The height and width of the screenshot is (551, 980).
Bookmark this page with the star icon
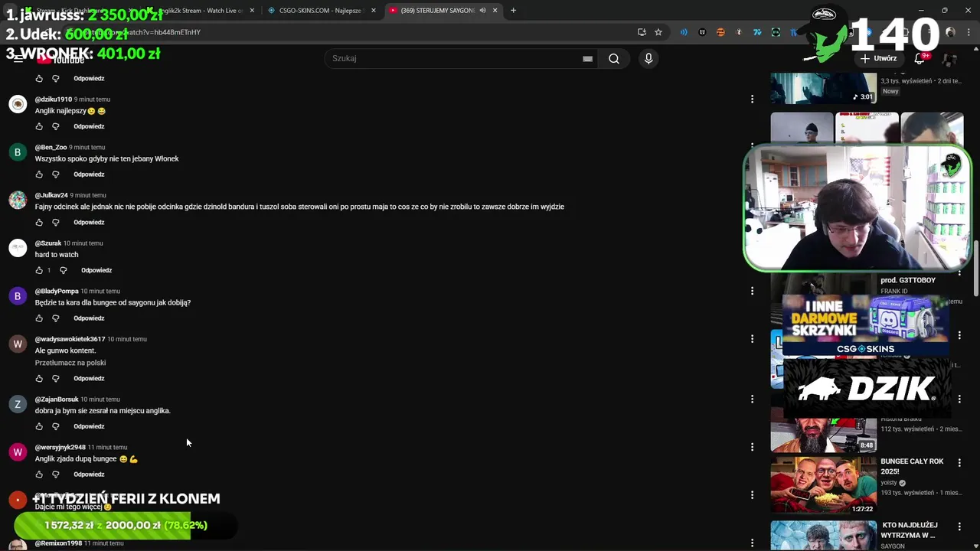point(658,32)
